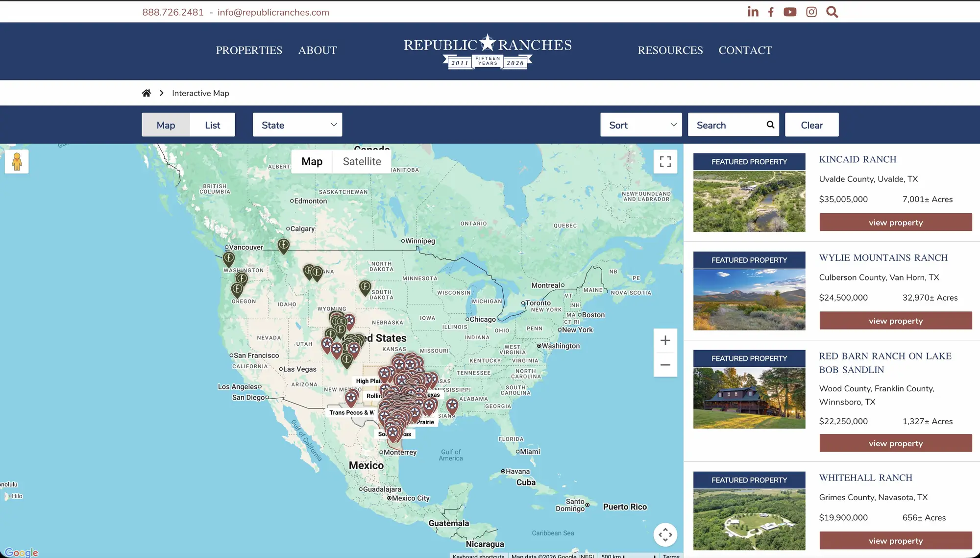Click the Clear filters button
This screenshot has width=980, height=558.
click(x=811, y=125)
